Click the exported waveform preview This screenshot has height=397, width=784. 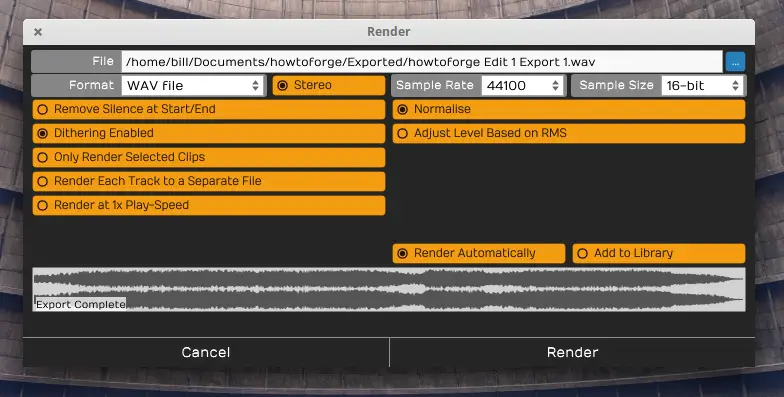click(388, 290)
